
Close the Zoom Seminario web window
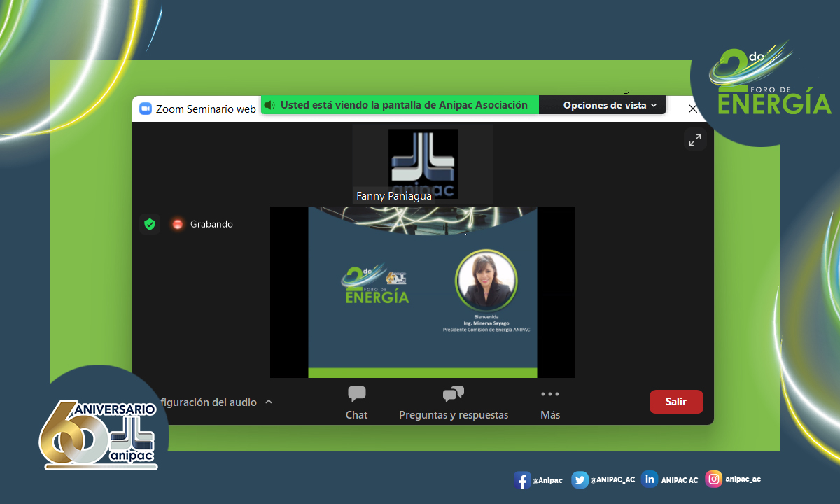click(x=693, y=109)
